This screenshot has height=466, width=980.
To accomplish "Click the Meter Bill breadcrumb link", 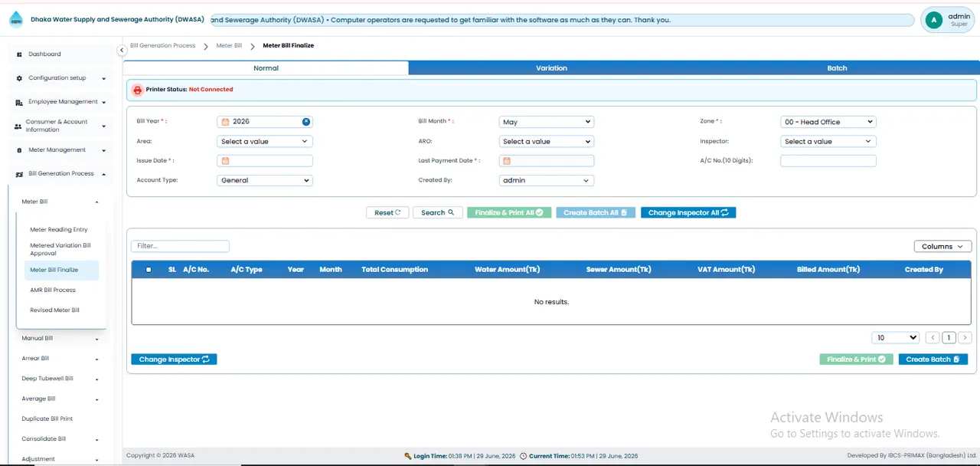I will tap(229, 46).
